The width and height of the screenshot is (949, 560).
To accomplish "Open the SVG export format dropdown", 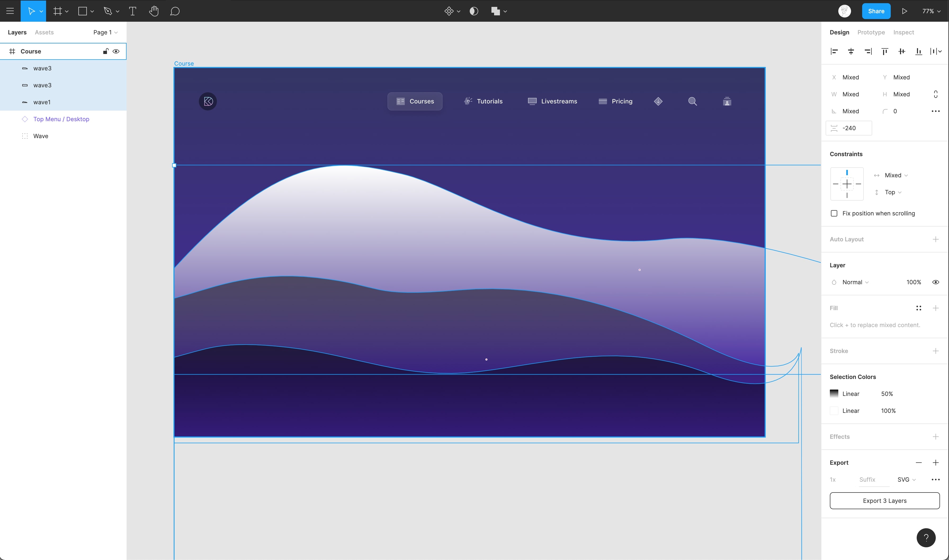I will pos(906,480).
